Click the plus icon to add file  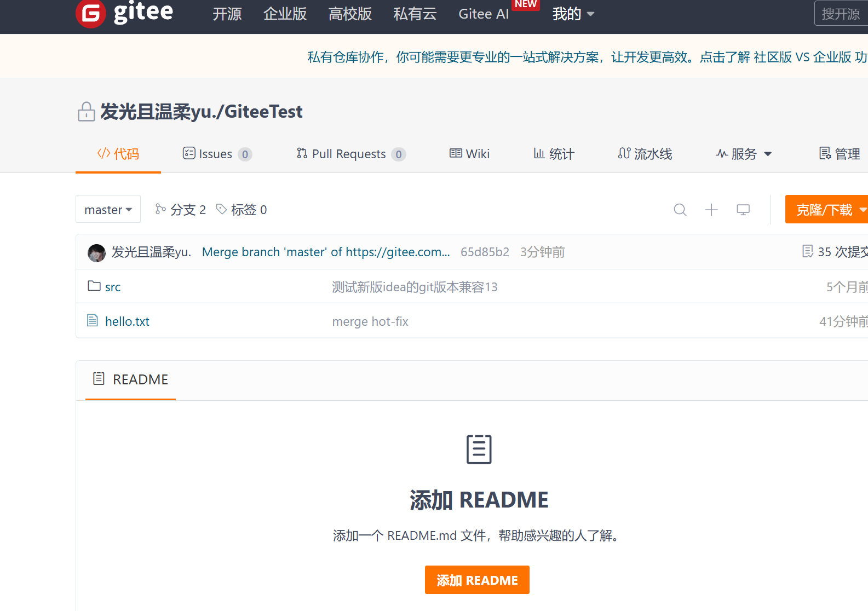pyautogui.click(x=711, y=210)
